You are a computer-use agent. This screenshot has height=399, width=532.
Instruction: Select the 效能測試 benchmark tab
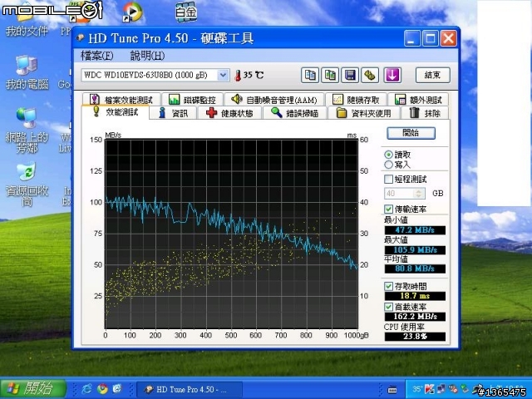[x=116, y=112]
